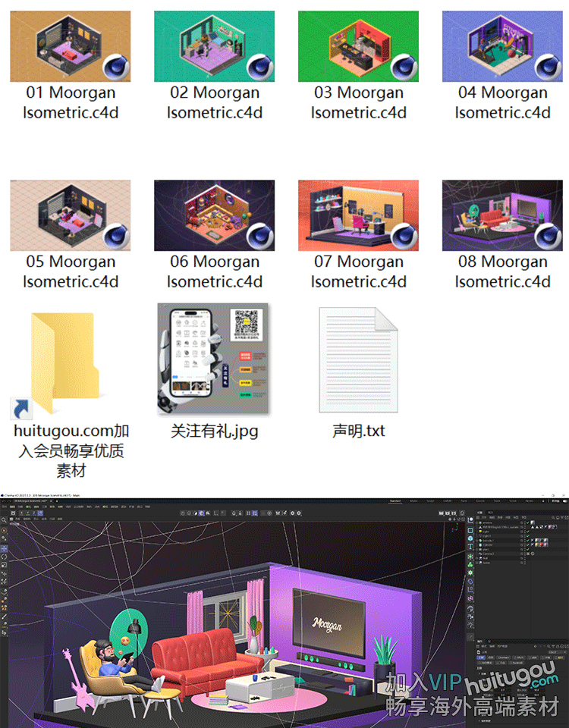Open the huitugou.com shortcut folder
Viewport: 569px width, 728px height.
pos(64,364)
